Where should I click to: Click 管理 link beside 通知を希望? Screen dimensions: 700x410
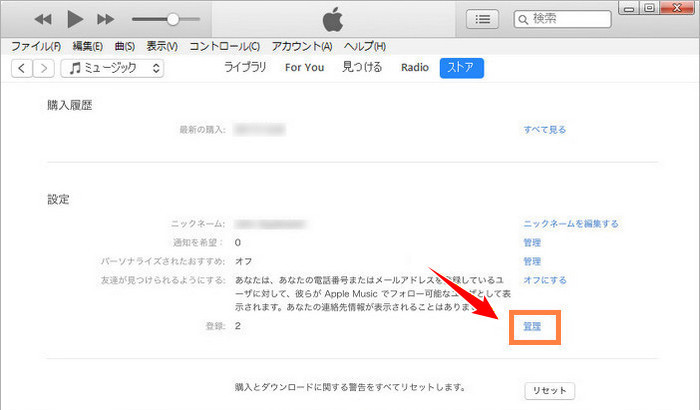(x=532, y=243)
